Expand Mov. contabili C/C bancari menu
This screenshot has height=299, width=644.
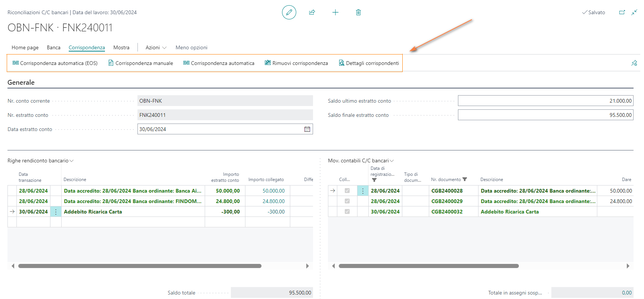tap(361, 161)
